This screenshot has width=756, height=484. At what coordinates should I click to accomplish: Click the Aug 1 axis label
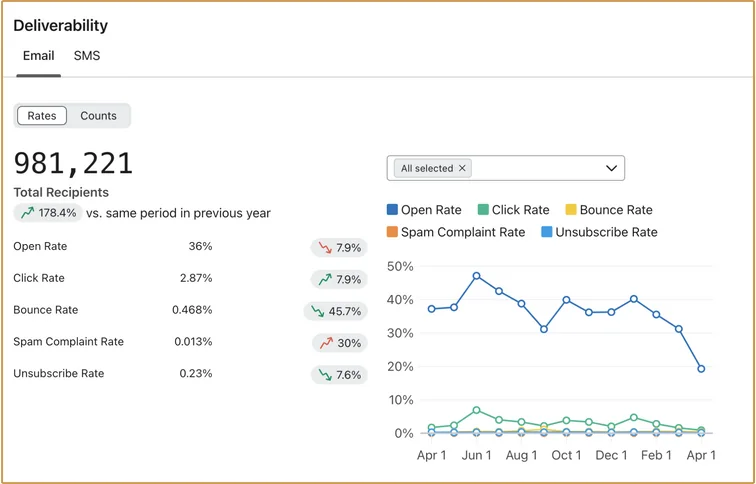(521, 456)
